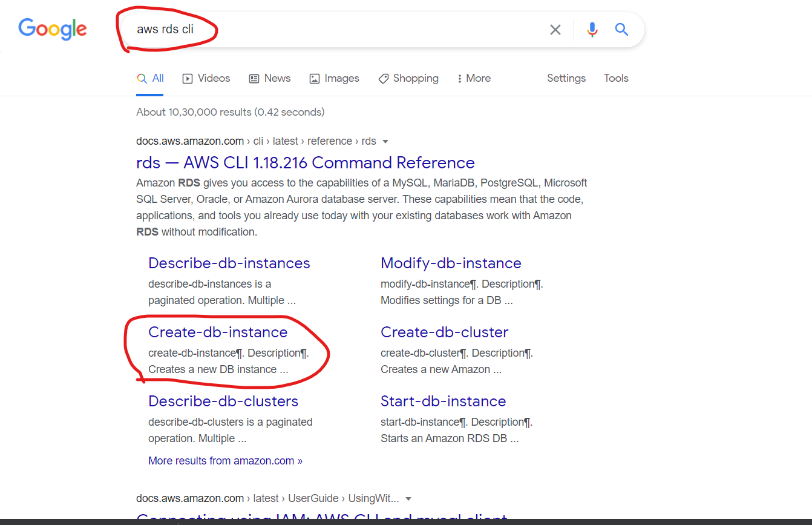The width and height of the screenshot is (812, 525).
Task: Open the Videos search tab
Action: click(x=206, y=78)
